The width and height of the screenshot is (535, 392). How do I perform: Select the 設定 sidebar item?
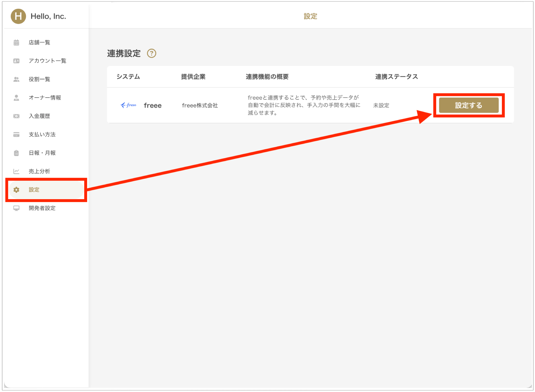46,190
